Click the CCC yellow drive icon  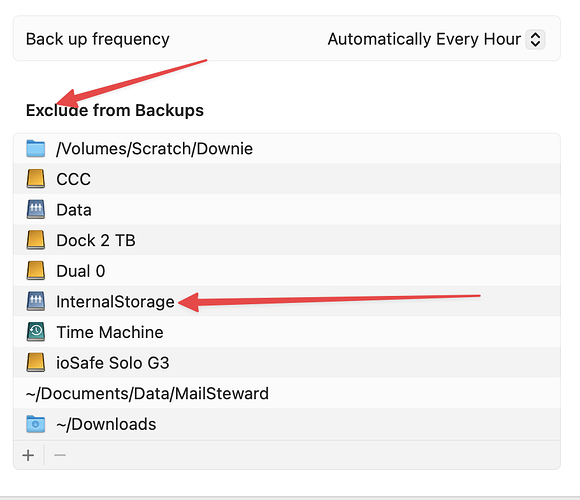(x=36, y=179)
